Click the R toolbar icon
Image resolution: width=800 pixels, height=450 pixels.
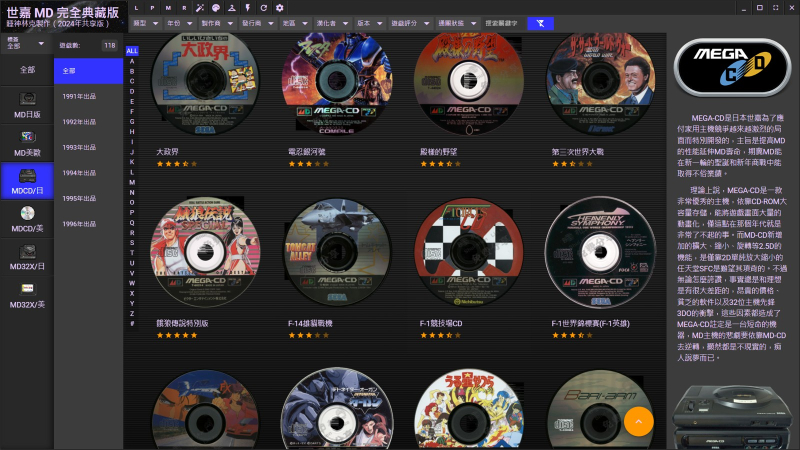[x=184, y=8]
